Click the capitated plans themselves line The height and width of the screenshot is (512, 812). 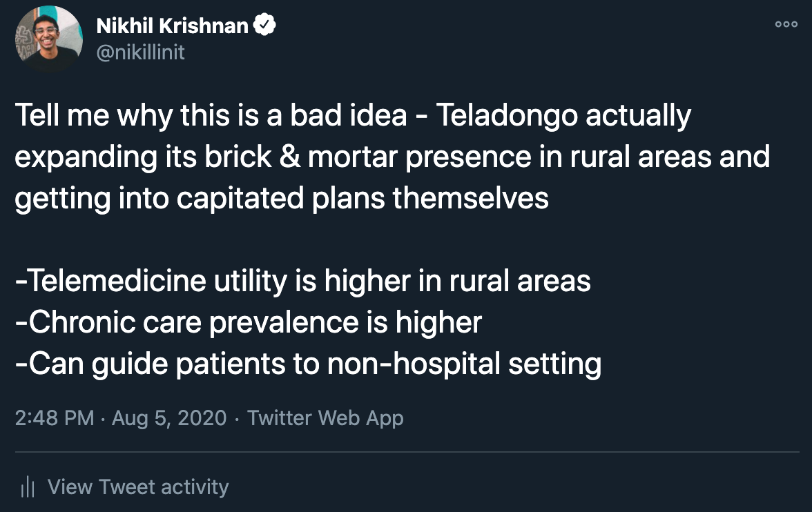(282, 198)
